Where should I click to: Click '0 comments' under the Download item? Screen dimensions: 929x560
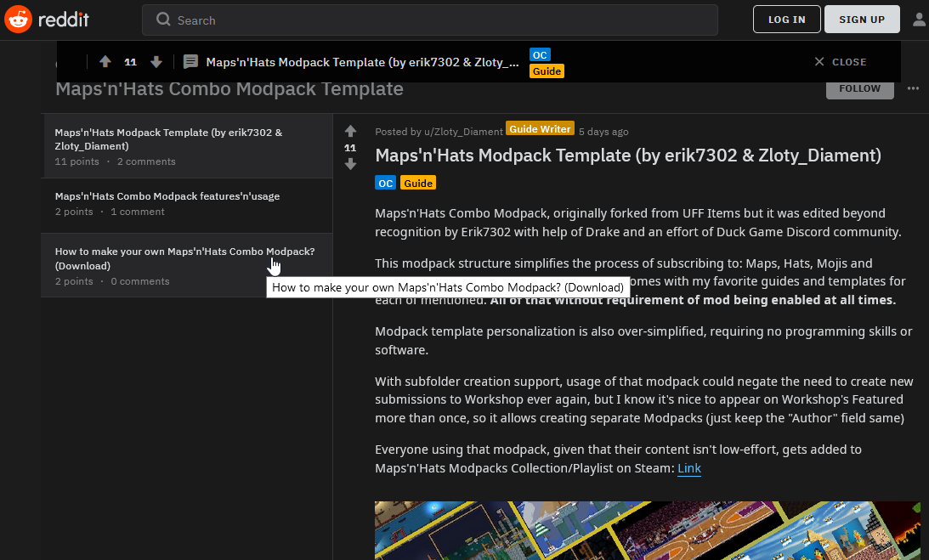pos(140,281)
